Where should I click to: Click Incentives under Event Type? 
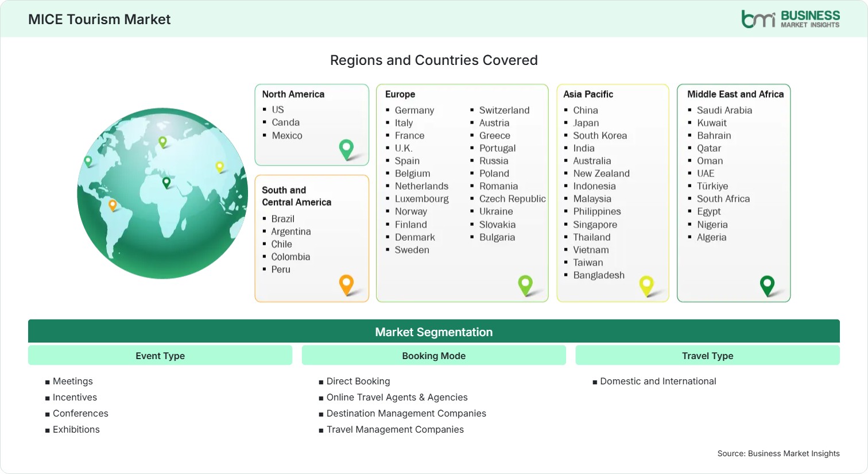(75, 397)
